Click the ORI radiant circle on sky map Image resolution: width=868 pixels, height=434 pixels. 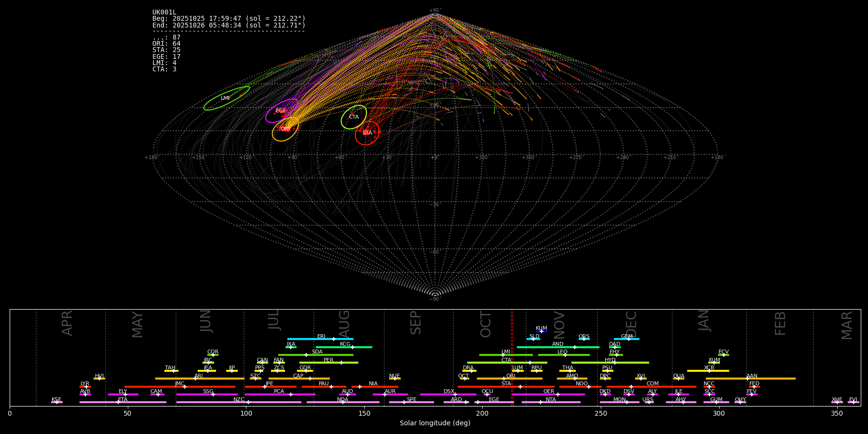[x=285, y=129]
